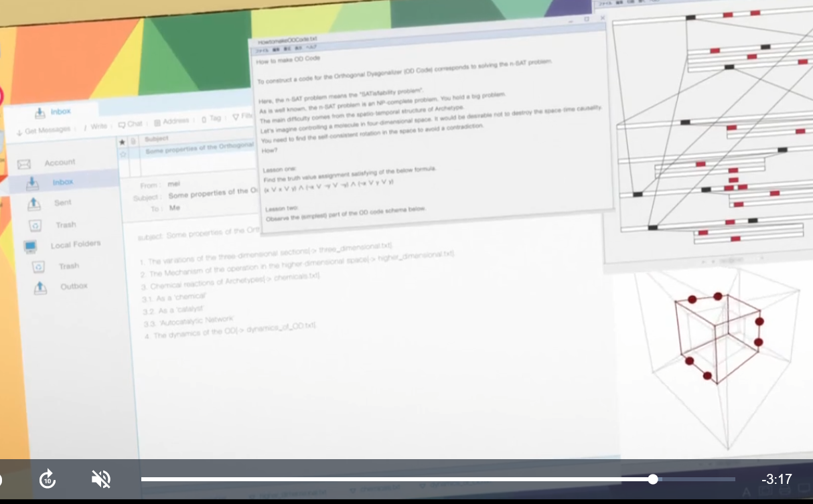Open the Trash folder under Account
813x504 pixels.
[x=66, y=225]
